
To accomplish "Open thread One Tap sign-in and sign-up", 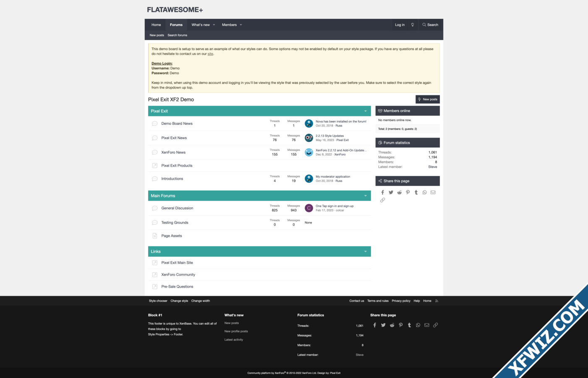I will 335,206.
